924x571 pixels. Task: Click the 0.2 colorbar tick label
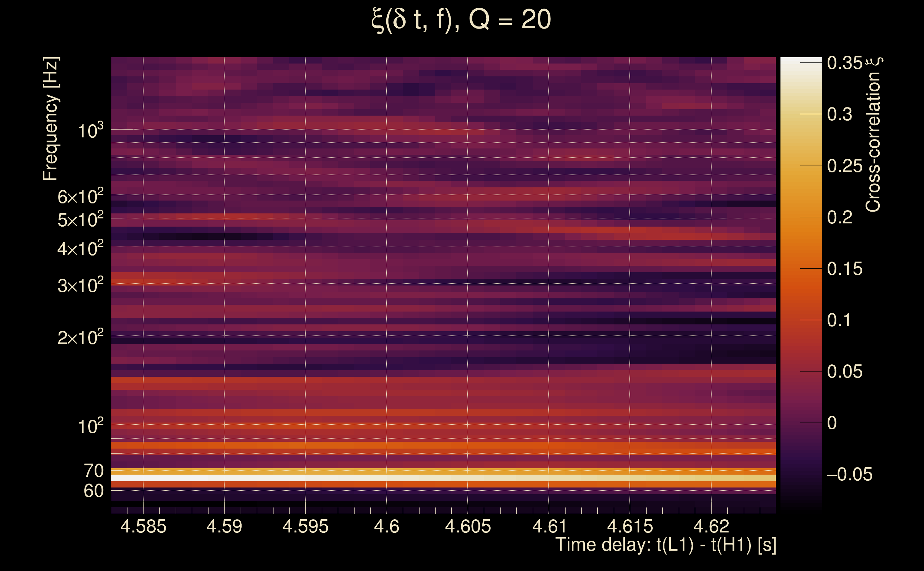[839, 218]
